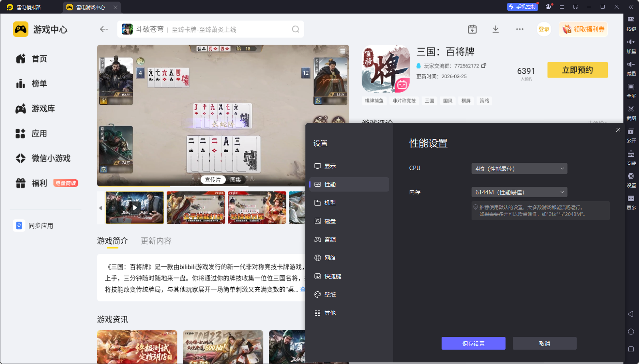Close the settings dialog with X

click(x=618, y=130)
